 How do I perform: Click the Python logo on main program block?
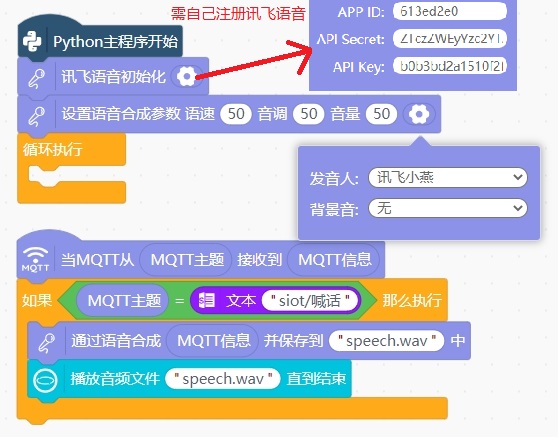32,41
